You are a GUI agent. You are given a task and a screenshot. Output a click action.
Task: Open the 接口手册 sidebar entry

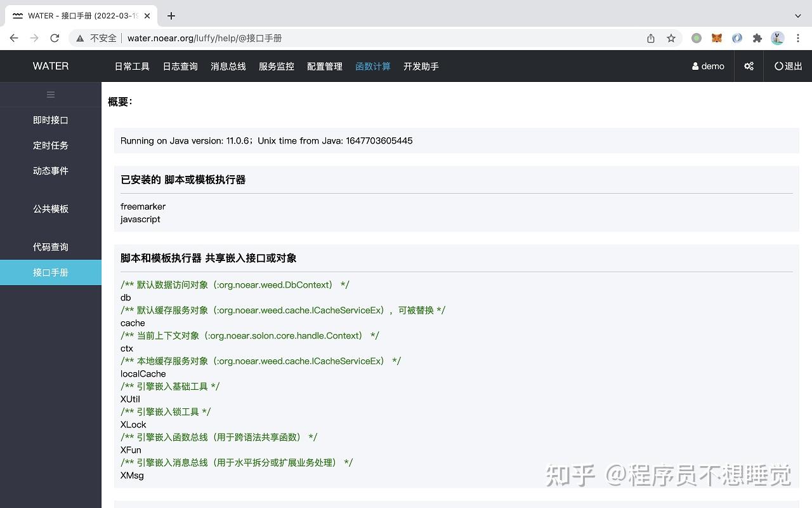pos(51,272)
